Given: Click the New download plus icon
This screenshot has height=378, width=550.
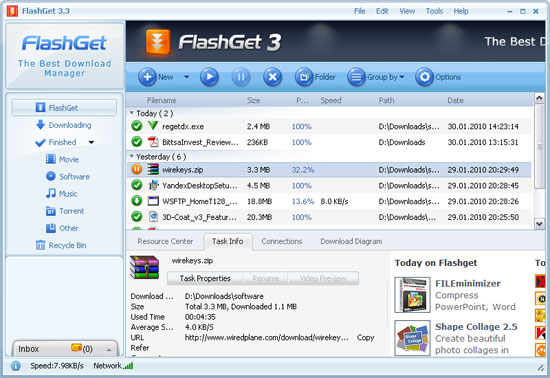Looking at the screenshot, I should click(x=147, y=77).
